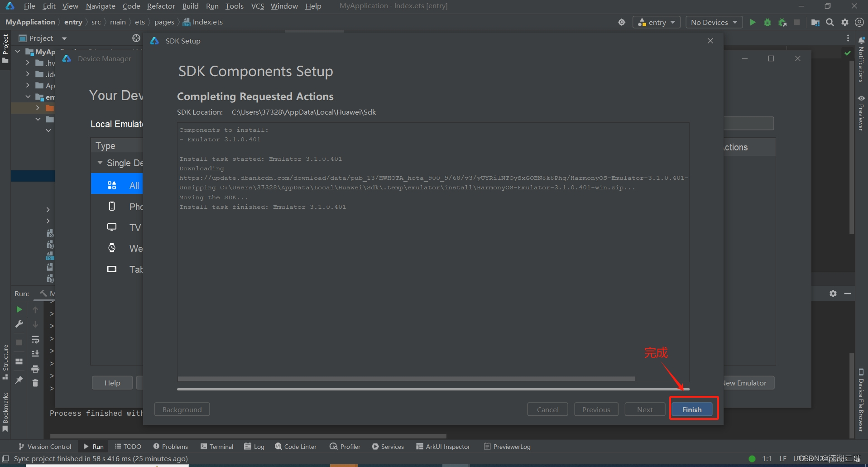Open the ArkUI Inspector tool window
This screenshot has height=467, width=868.
443,447
